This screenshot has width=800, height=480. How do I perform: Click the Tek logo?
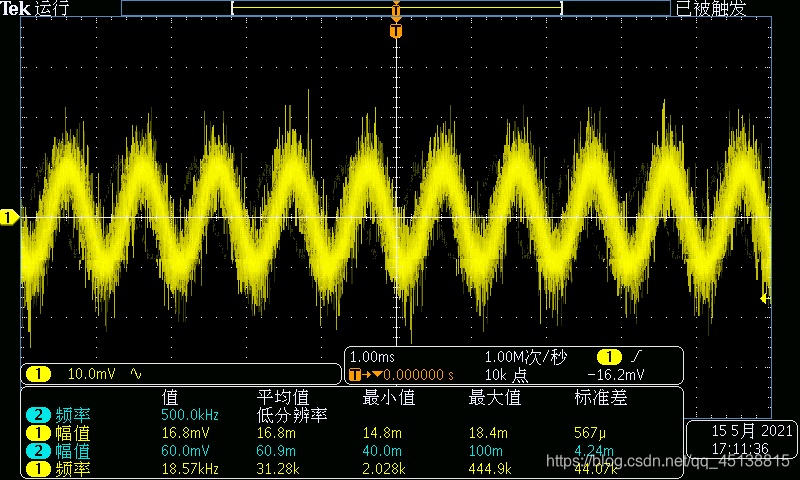pos(13,8)
